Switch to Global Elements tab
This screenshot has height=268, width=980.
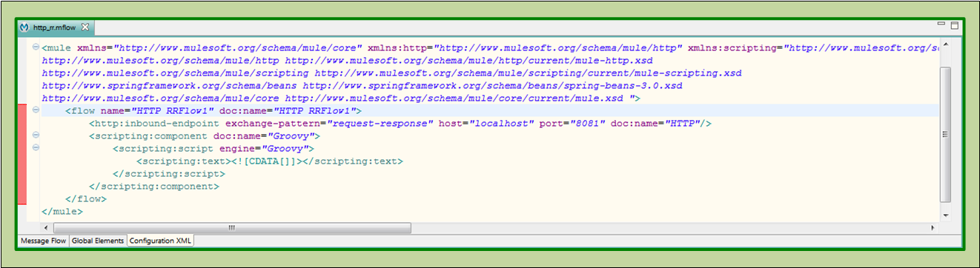[x=97, y=241]
